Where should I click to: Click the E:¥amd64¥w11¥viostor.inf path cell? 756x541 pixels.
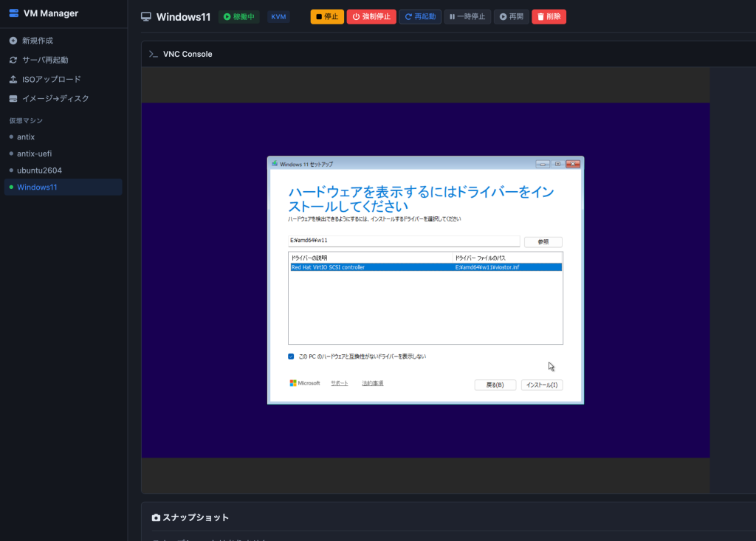click(x=487, y=267)
